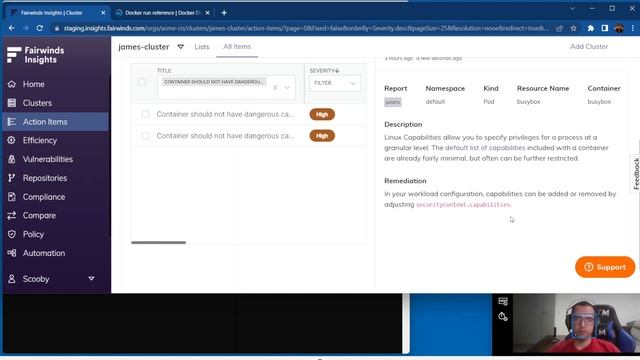
Task: Open the browser side panel icon
Action: point(604,28)
